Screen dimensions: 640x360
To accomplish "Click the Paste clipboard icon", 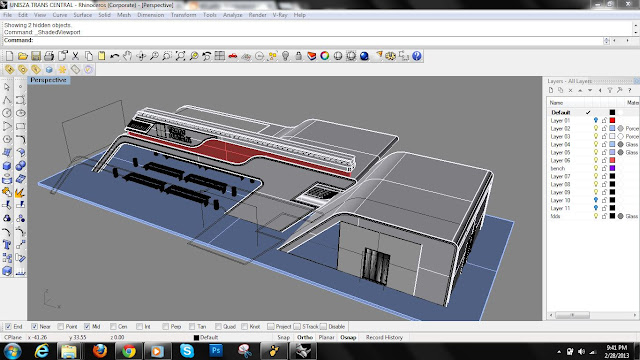I will pos(102,56).
